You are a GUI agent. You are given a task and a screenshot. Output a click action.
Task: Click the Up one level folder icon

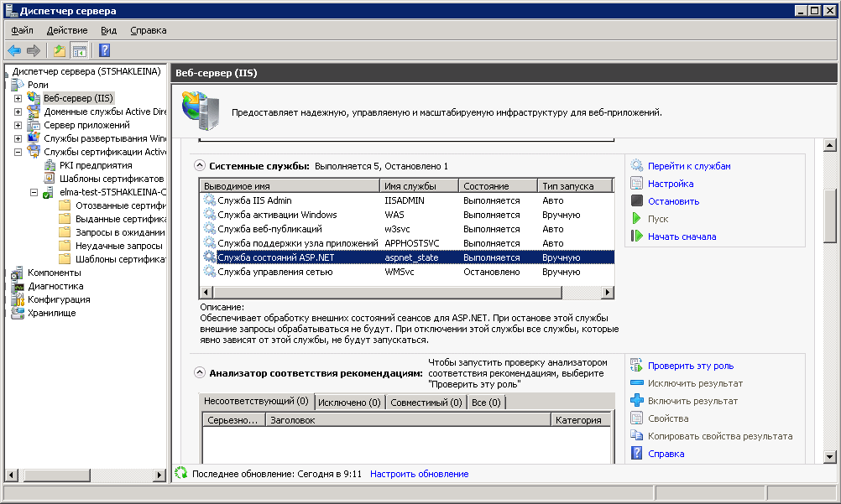(x=60, y=50)
